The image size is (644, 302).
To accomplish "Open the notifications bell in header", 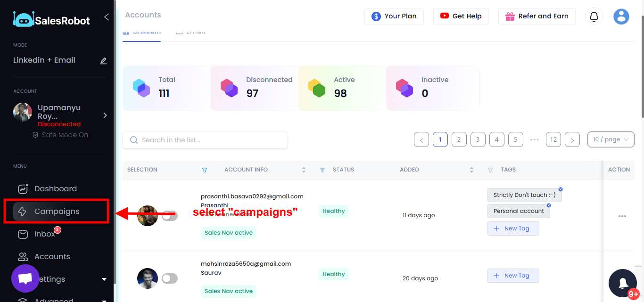I will [594, 16].
